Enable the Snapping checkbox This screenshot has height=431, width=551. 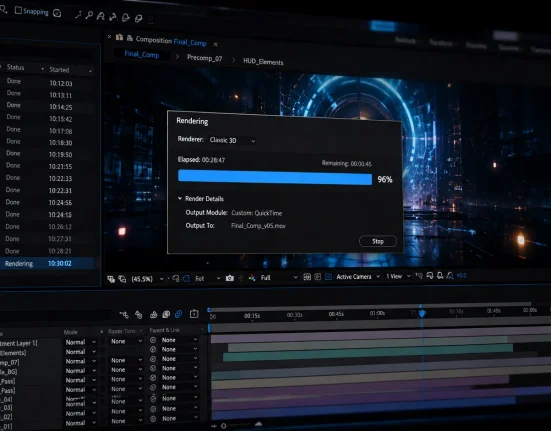point(18,11)
